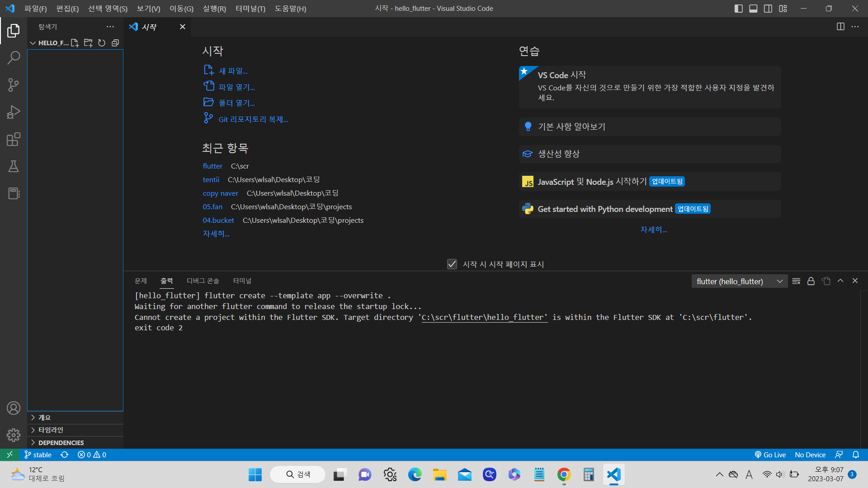Image resolution: width=868 pixels, height=488 pixels.
Task: Expand the 타임라인 timeline section
Action: click(x=75, y=430)
